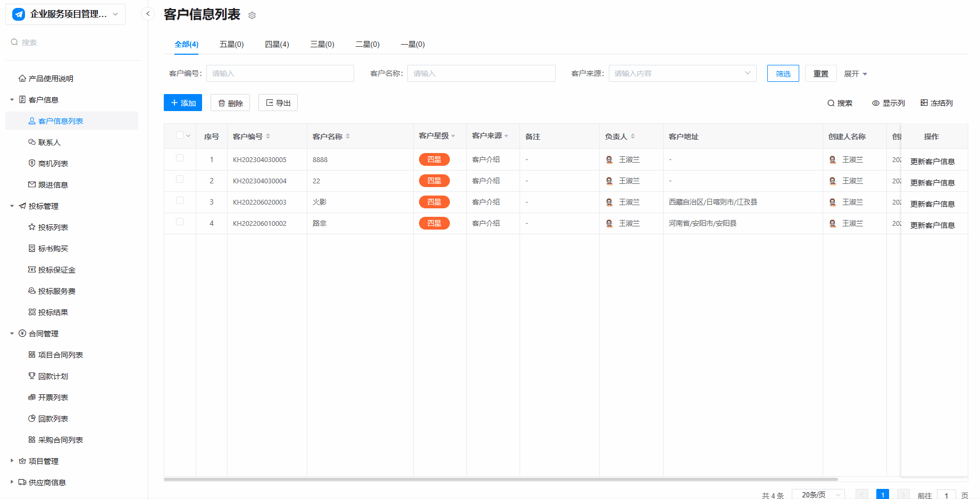Viewport: 980px width, 499px height.
Task: Expand more filters with 展开
Action: [x=855, y=74]
